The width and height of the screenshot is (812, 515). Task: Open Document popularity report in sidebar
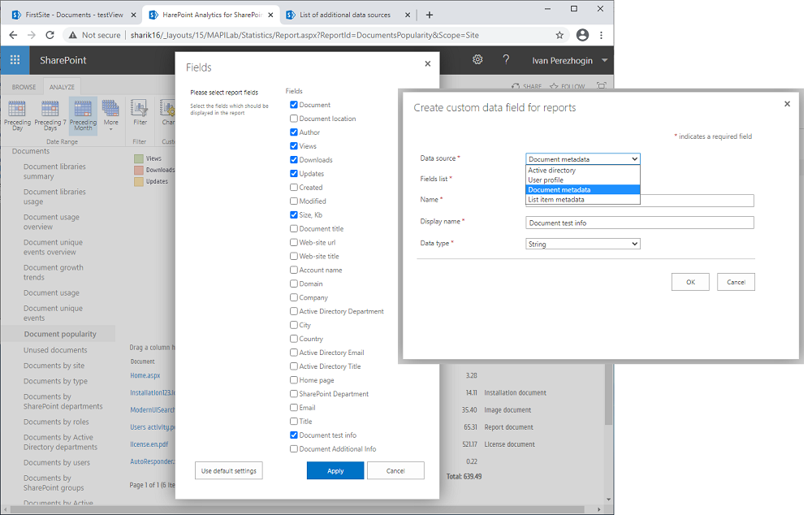(60, 334)
